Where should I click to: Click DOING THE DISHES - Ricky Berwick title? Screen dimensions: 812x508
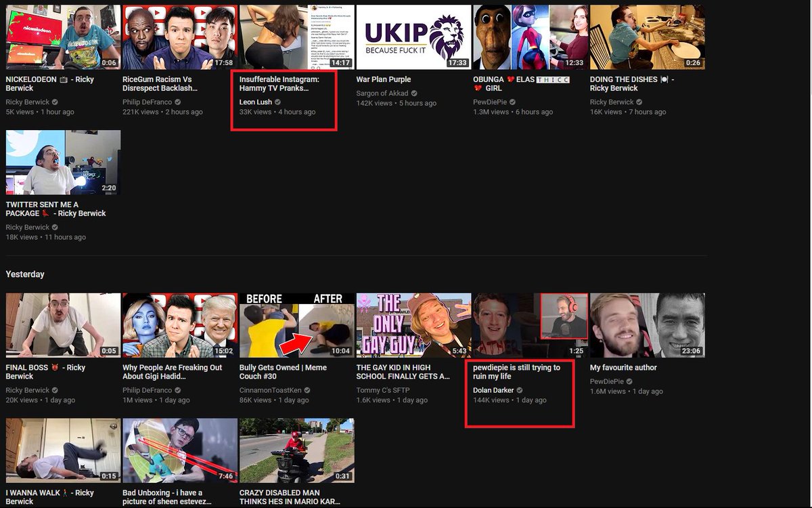click(x=632, y=84)
